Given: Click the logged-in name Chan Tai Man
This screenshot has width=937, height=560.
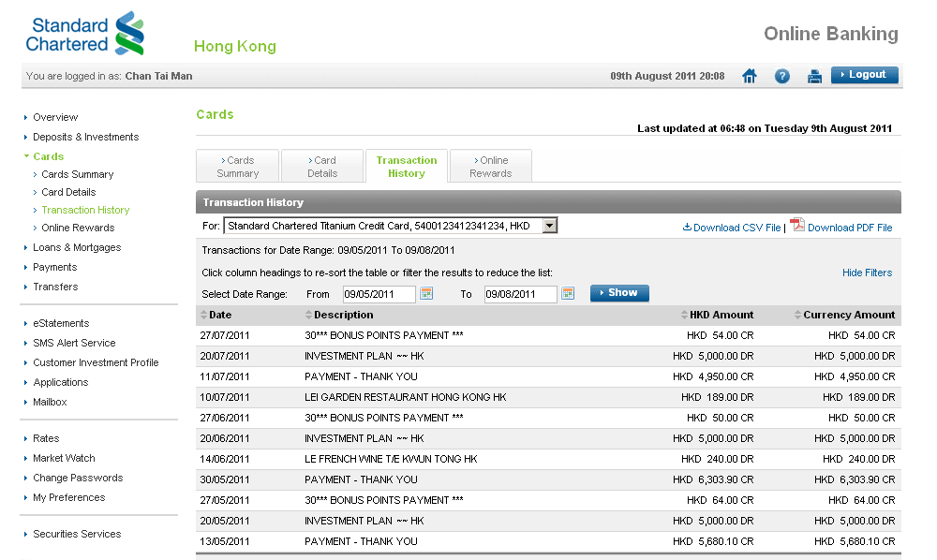Looking at the screenshot, I should point(159,76).
